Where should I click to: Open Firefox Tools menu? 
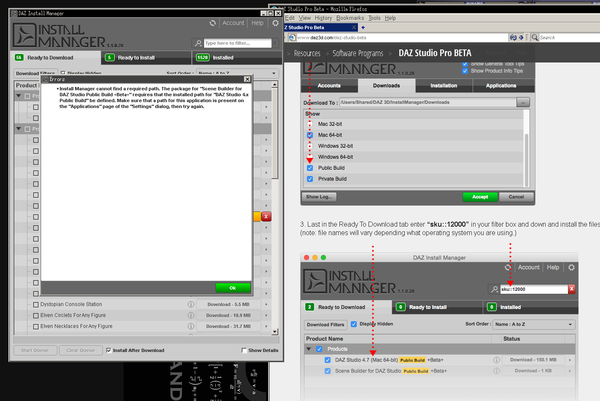tap(374, 18)
